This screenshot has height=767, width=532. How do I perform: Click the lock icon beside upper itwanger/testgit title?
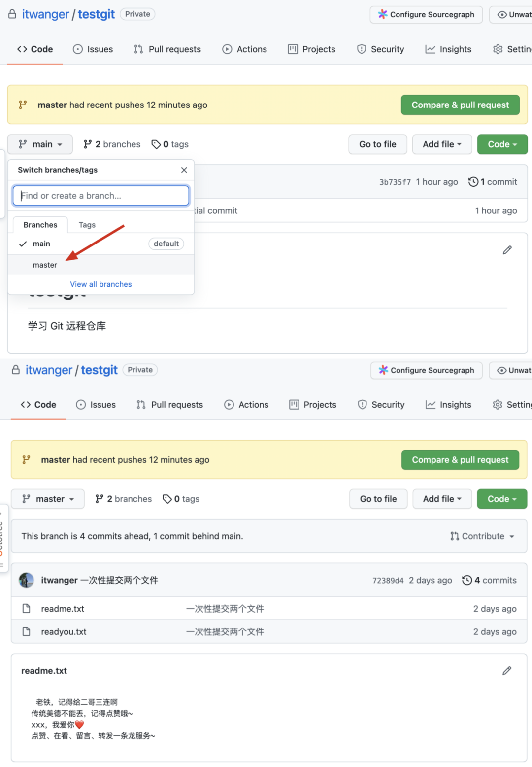point(12,14)
